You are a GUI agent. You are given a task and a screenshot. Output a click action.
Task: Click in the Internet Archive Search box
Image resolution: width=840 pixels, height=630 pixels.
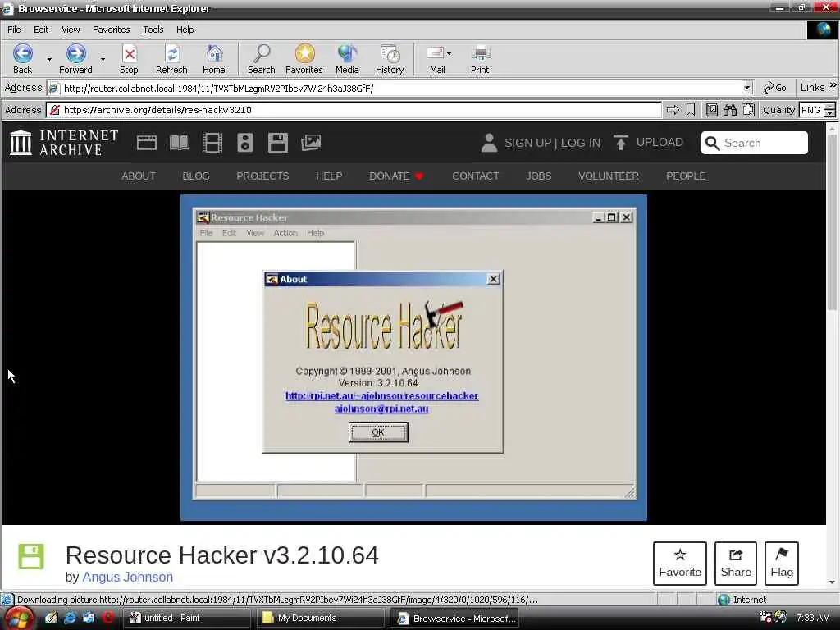755,143
